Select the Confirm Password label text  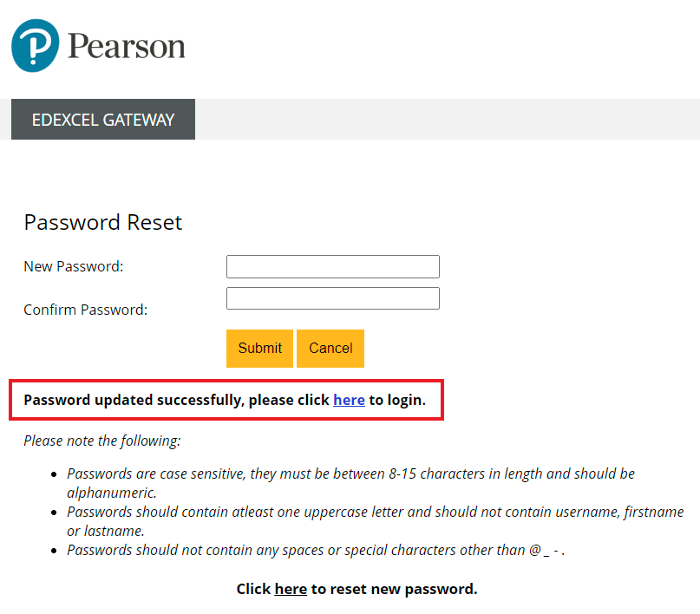(x=84, y=309)
